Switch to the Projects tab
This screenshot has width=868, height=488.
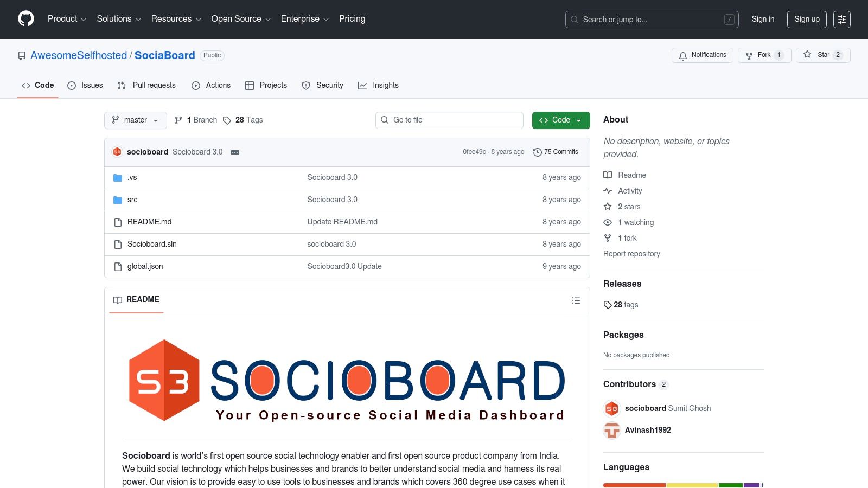pyautogui.click(x=266, y=86)
